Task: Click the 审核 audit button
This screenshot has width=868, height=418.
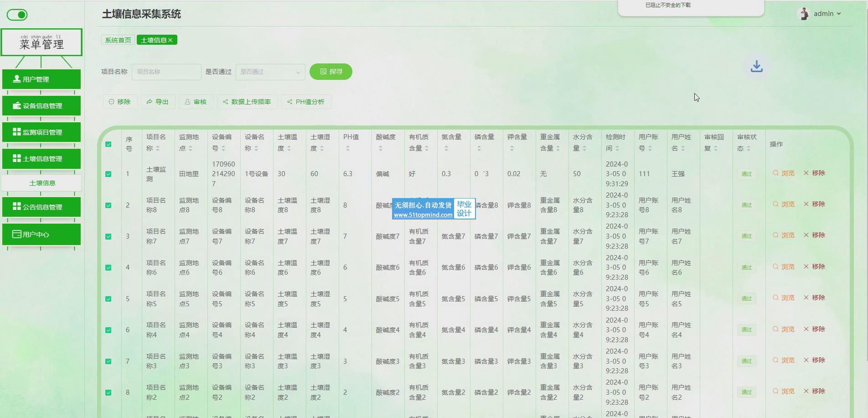Action: pyautogui.click(x=196, y=102)
